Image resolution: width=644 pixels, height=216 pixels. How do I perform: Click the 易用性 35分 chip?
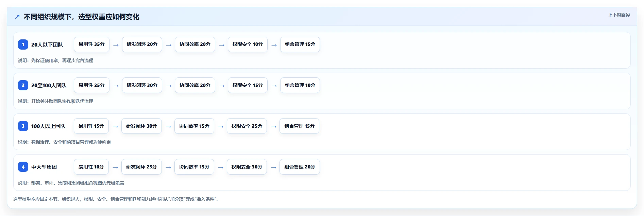[91, 44]
